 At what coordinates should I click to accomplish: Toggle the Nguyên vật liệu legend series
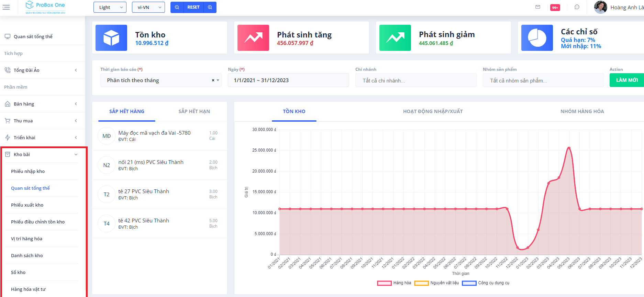437,283
